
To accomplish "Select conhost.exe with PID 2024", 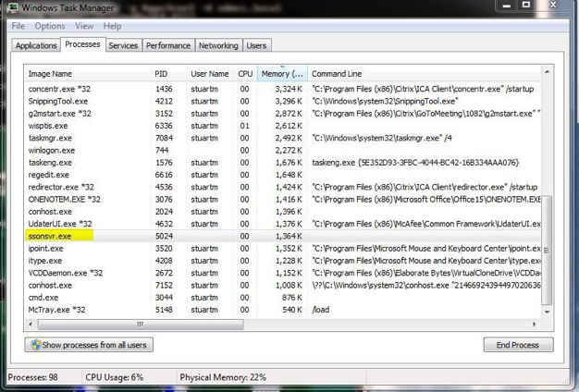I will coord(282,212).
